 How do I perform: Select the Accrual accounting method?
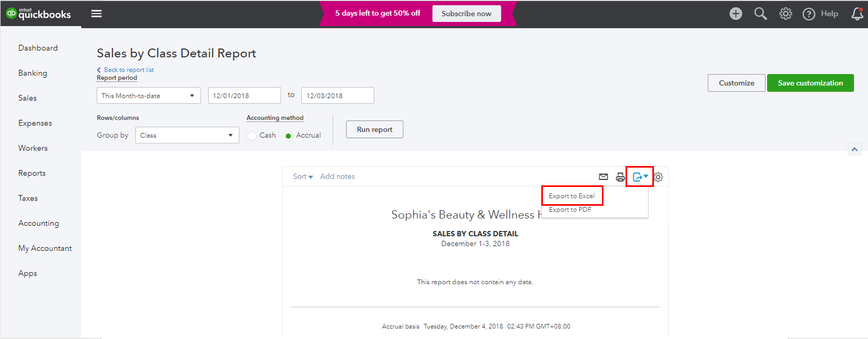[x=288, y=136]
